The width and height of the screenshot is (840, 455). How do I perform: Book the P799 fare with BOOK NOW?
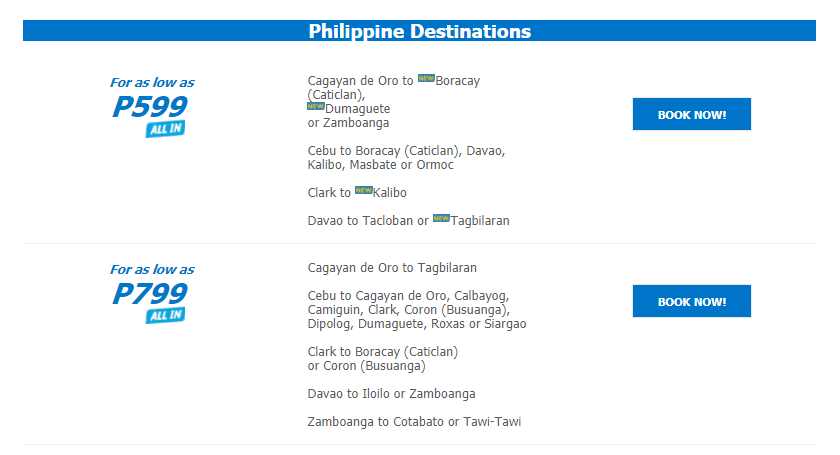click(x=692, y=301)
